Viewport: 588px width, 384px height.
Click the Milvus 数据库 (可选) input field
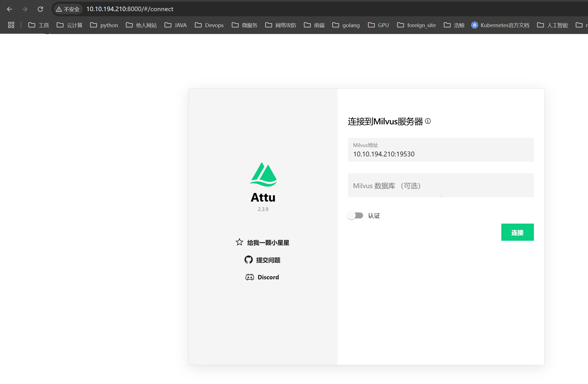(x=441, y=186)
